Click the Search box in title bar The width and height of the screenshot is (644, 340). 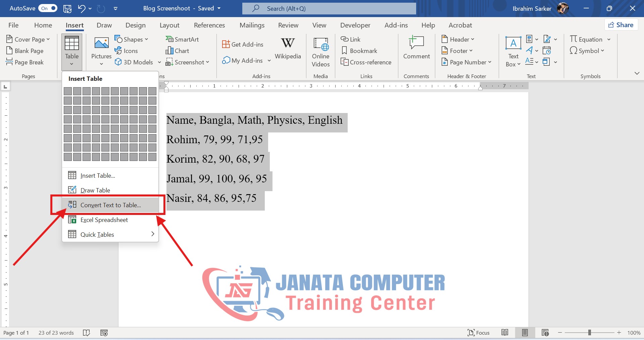329,8
